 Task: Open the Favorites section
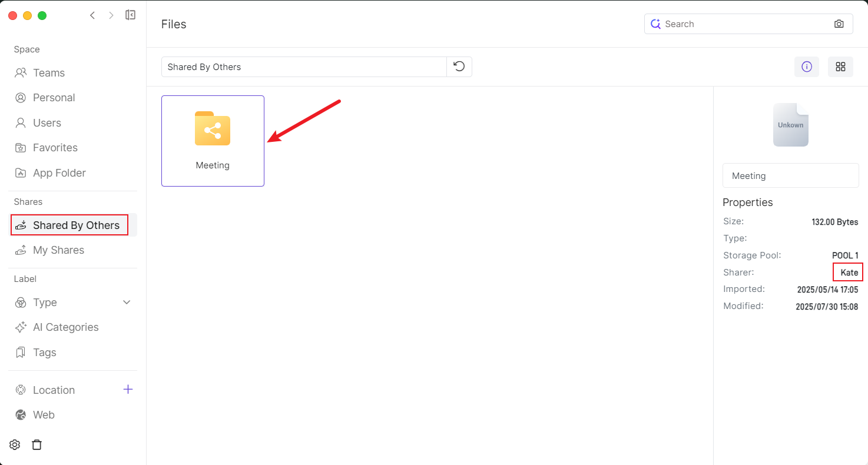[x=55, y=148]
